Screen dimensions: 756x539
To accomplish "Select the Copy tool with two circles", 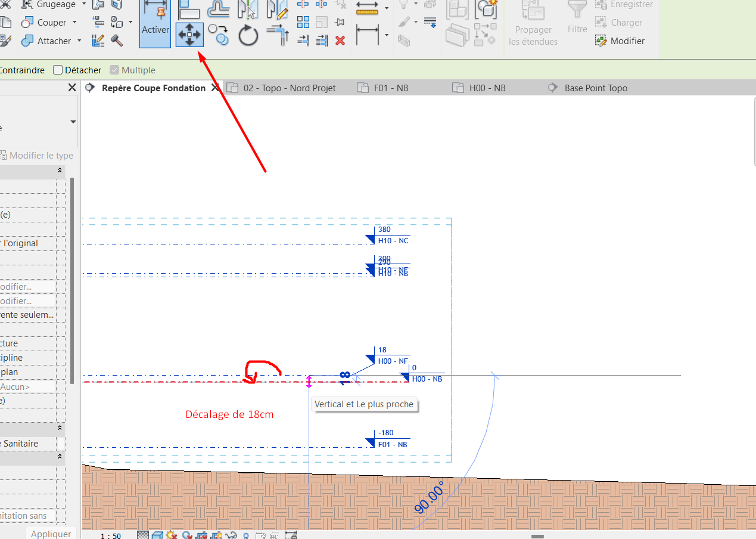I will coord(219,35).
